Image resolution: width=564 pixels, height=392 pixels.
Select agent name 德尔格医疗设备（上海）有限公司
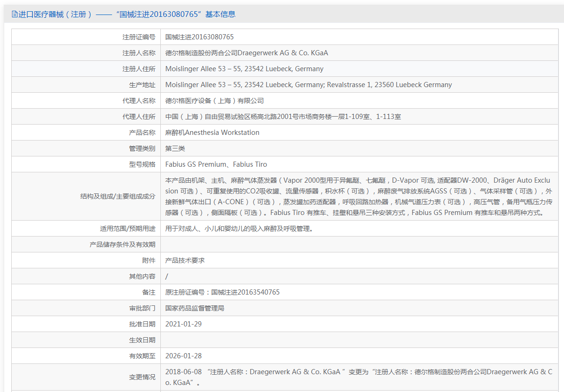pos(215,101)
